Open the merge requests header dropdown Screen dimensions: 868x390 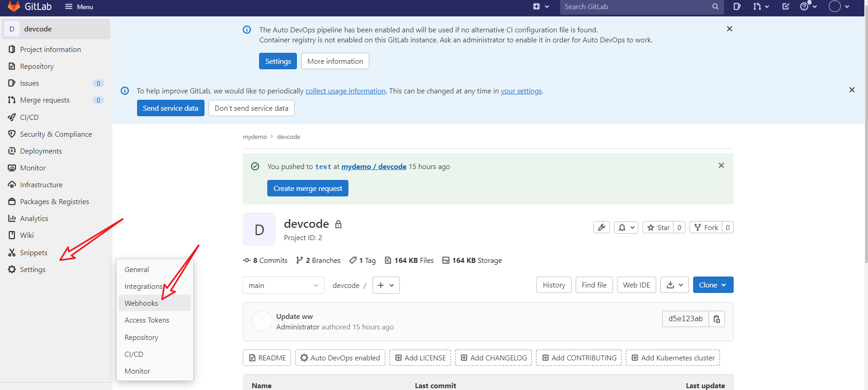[761, 6]
